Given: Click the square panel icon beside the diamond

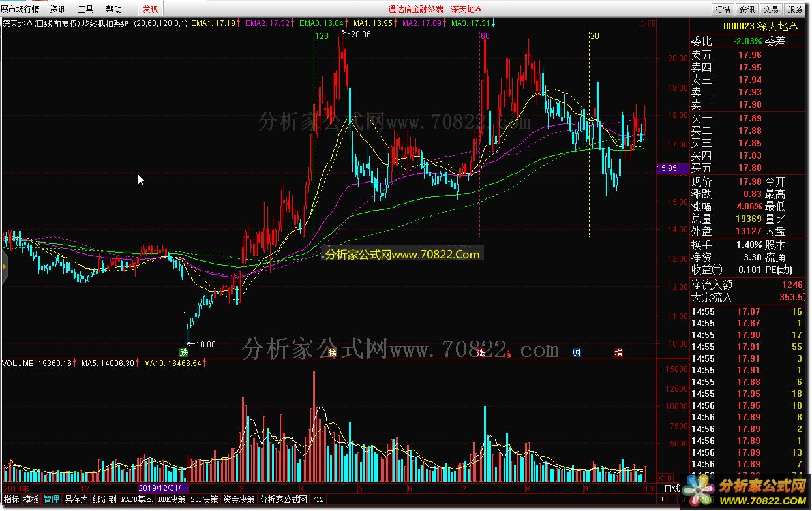Looking at the screenshot, I should [650, 24].
